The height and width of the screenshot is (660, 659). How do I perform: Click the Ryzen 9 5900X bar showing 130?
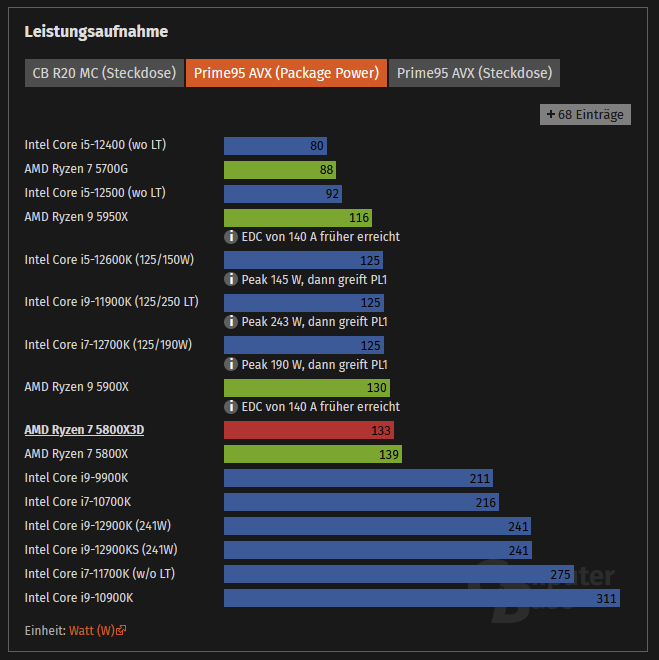click(307, 388)
